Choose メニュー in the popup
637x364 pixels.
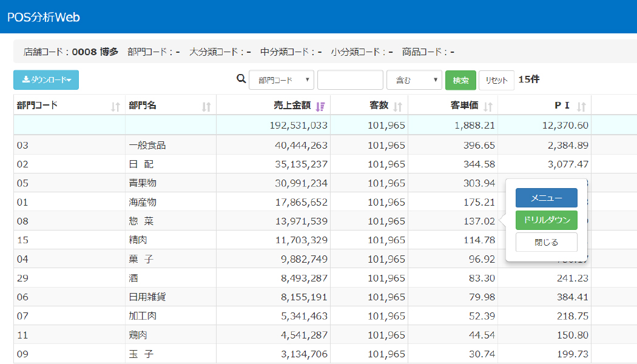coord(546,198)
